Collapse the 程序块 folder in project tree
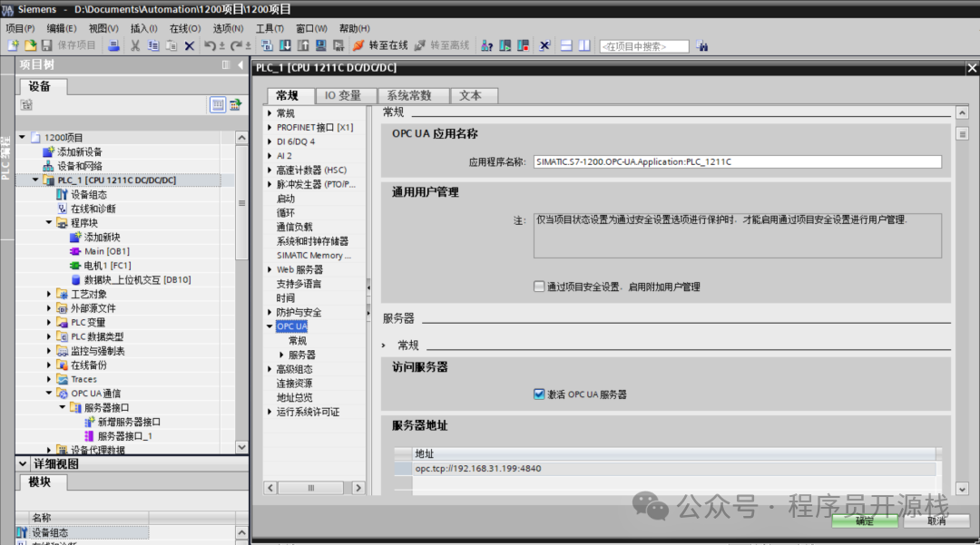 [x=50, y=222]
